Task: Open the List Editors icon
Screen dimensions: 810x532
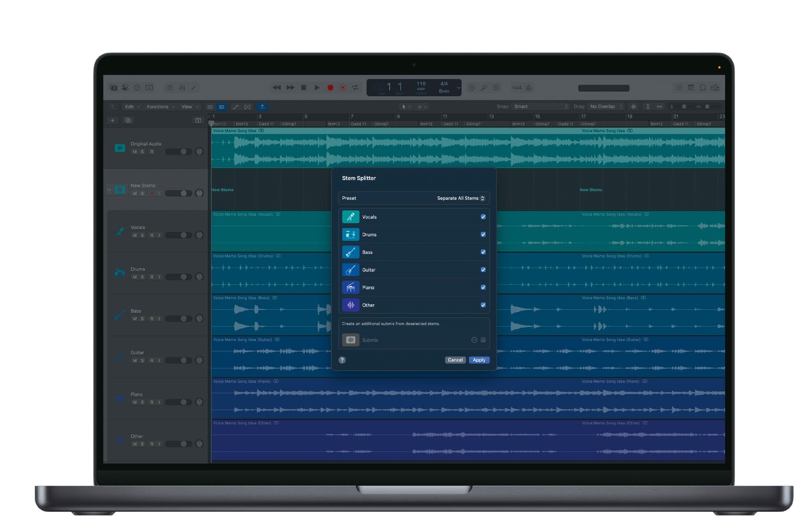Action: (x=678, y=87)
